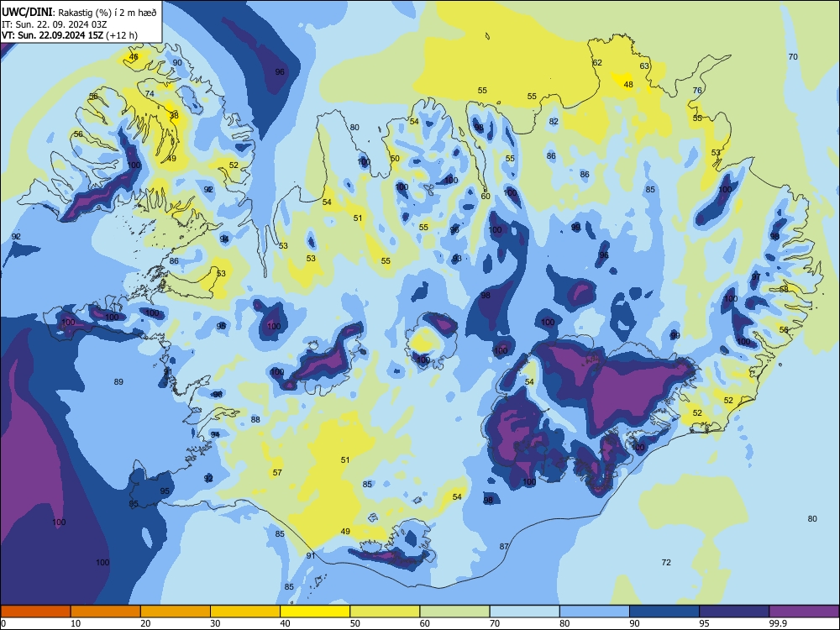The width and height of the screenshot is (840, 630).
Task: Click the "96" value in the northern sea band
Action: [x=280, y=71]
